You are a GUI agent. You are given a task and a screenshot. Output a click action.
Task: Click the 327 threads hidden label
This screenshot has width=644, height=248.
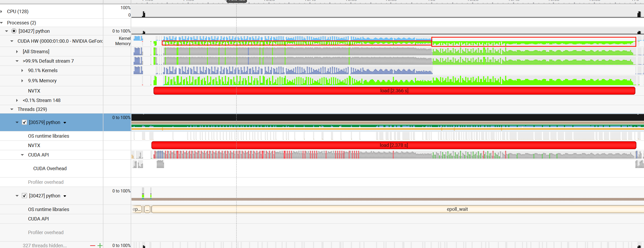(45, 245)
